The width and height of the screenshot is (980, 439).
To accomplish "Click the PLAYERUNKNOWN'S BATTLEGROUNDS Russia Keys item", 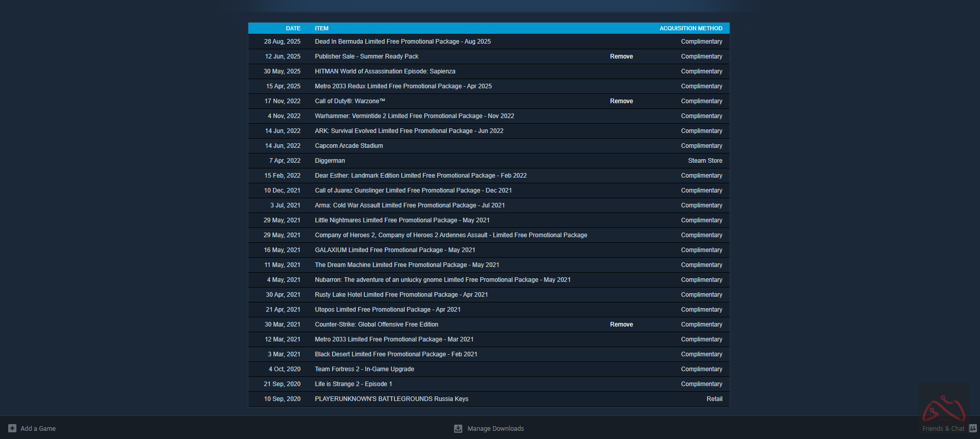I will [x=391, y=399].
